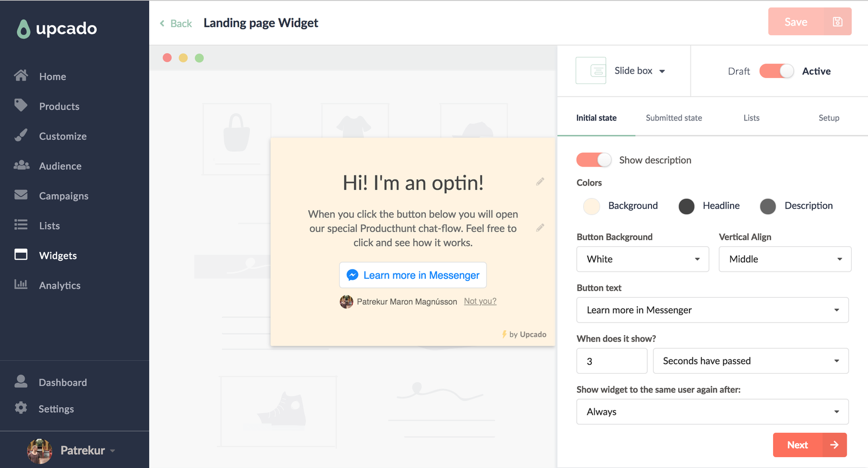868x468 pixels.
Task: Pick the Description color swatch
Action: [x=768, y=206]
